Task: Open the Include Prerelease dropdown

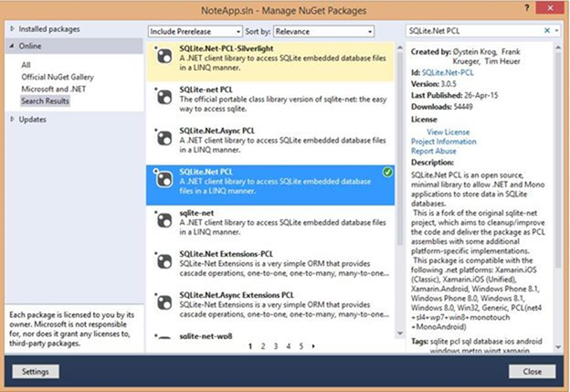Action: click(x=195, y=32)
